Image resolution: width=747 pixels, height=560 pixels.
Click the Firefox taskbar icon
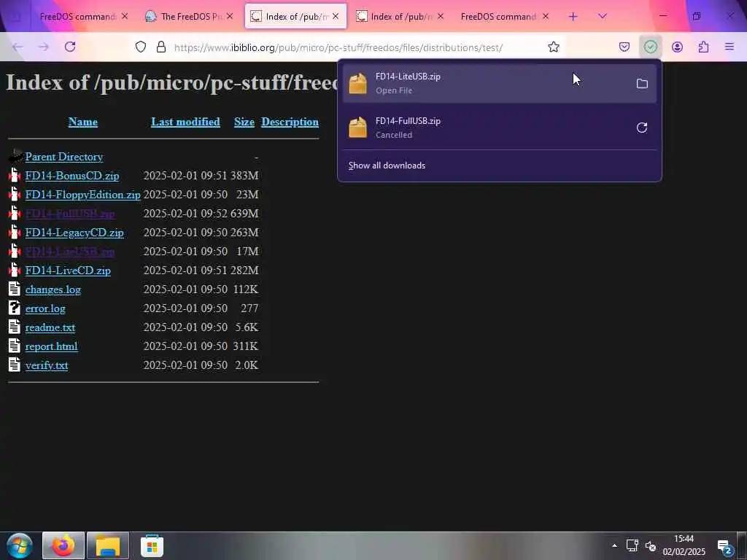[63, 545]
